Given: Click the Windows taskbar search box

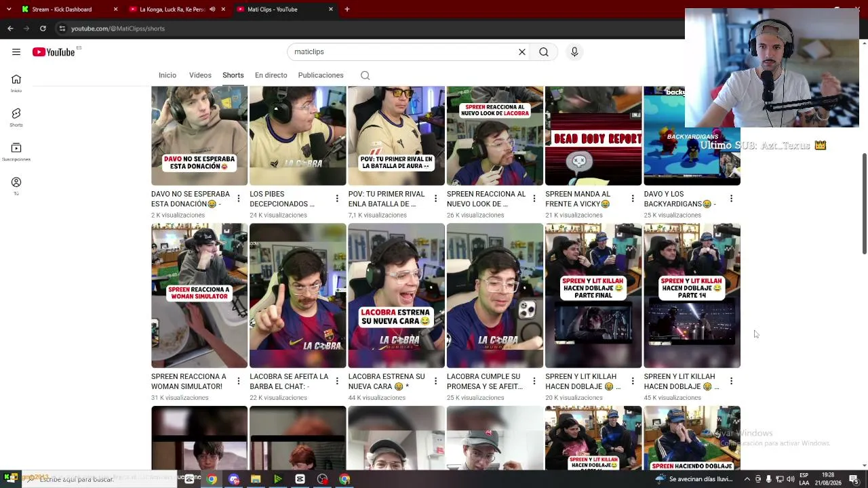Looking at the screenshot, I should coord(100,479).
